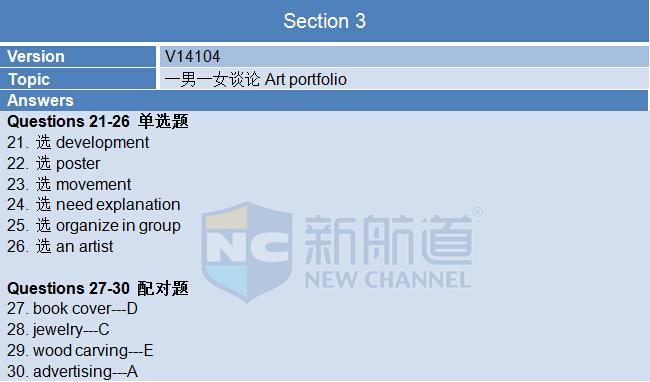This screenshot has width=650, height=382.
Task: Select answer 23 movement
Action: tap(69, 184)
